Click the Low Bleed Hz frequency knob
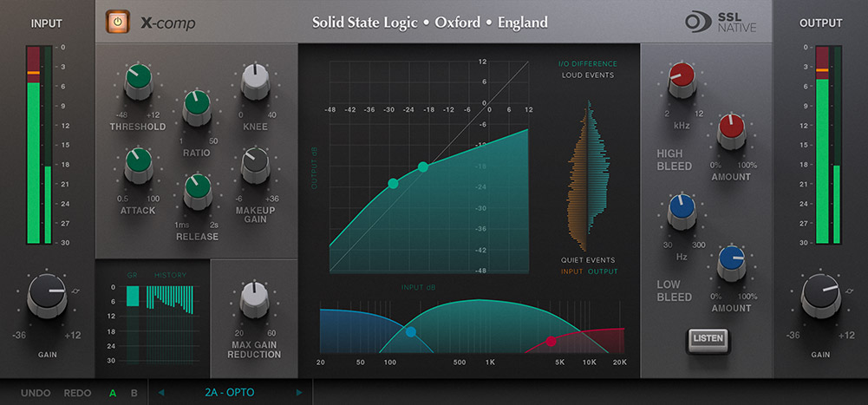Image resolution: width=868 pixels, height=405 pixels. [x=681, y=212]
